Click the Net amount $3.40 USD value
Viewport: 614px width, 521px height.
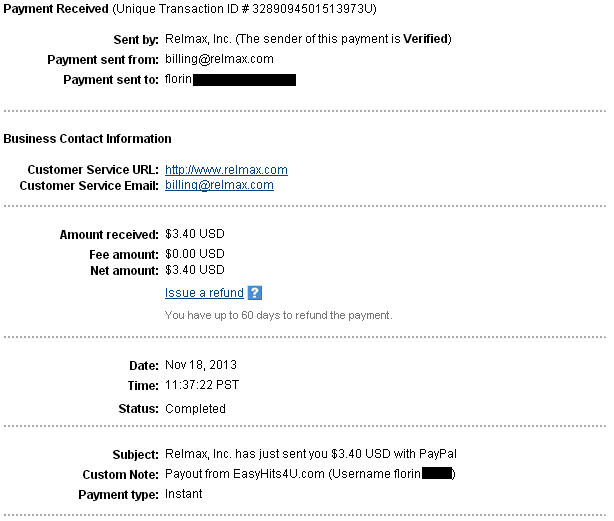coord(195,270)
